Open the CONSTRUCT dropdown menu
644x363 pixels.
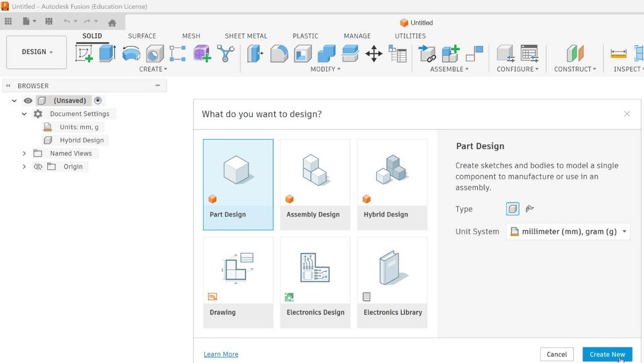coord(575,69)
